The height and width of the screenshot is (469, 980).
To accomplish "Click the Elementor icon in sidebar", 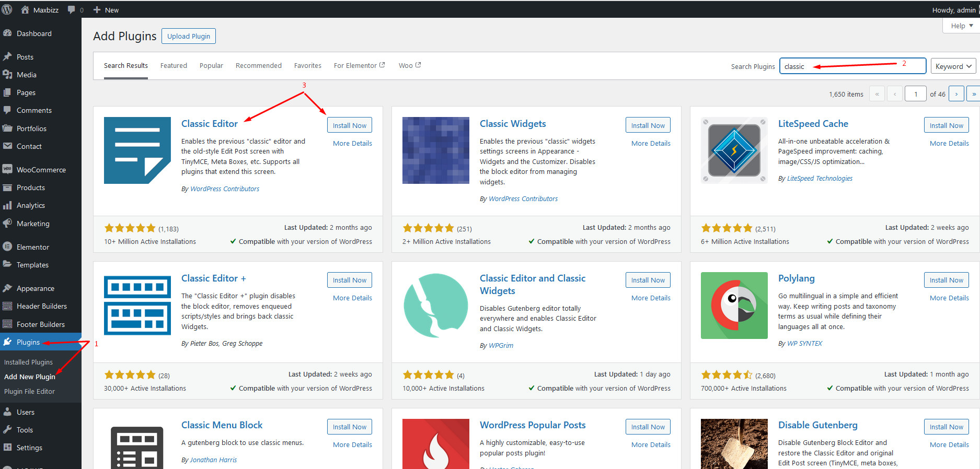I will pyautogui.click(x=7, y=247).
